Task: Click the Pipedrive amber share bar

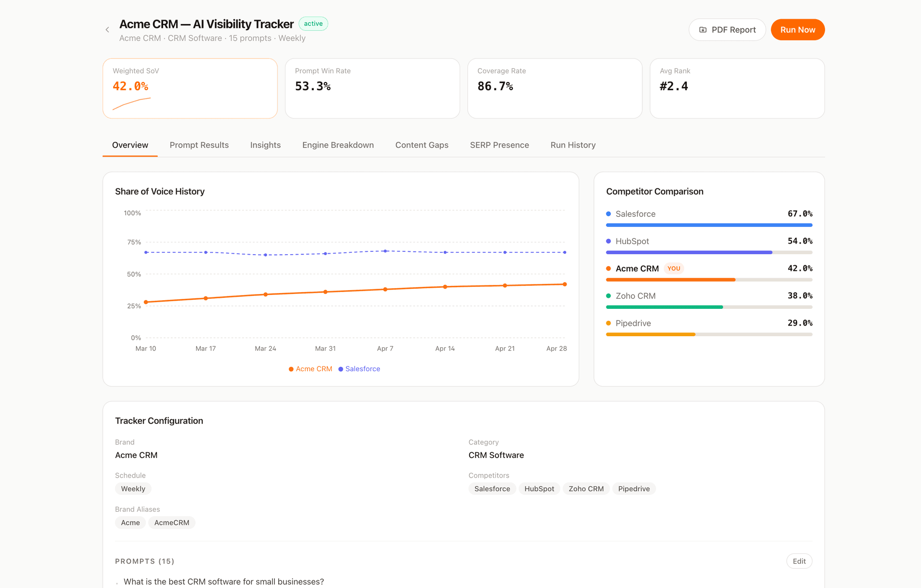Action: point(709,334)
